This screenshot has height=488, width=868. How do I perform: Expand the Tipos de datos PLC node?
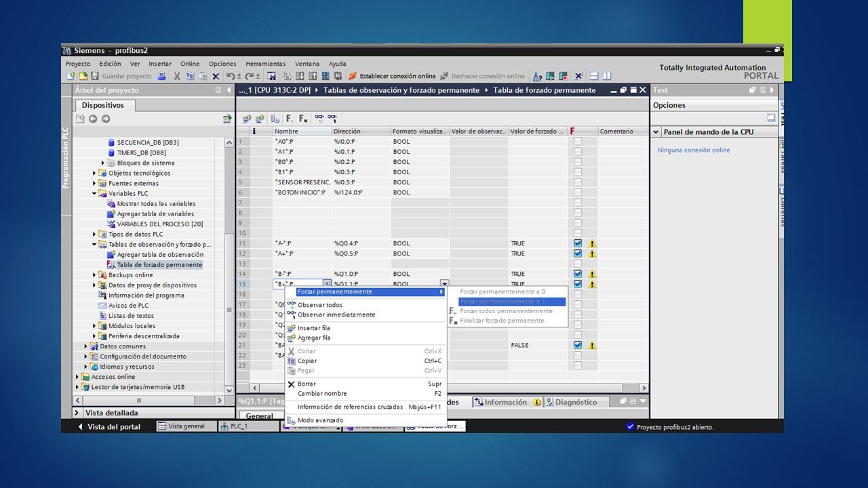pos(95,234)
